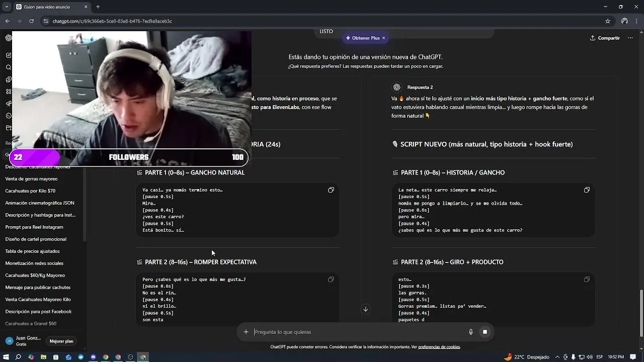
Task: Stop the response generation
Action: click(x=485, y=332)
